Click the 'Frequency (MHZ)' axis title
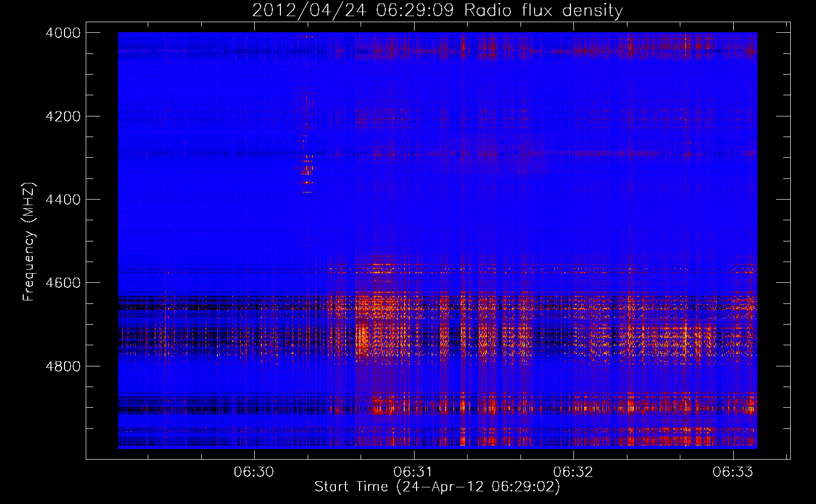The height and width of the screenshot is (504, 816). click(x=29, y=242)
